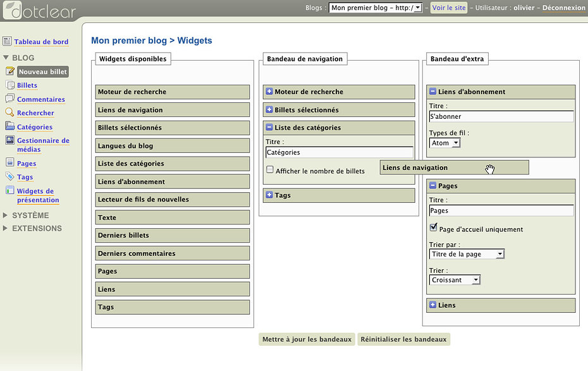Viewport: 588px width, 371px height.
Task: Click the Widgets de présentation icon
Action: [x=9, y=191]
